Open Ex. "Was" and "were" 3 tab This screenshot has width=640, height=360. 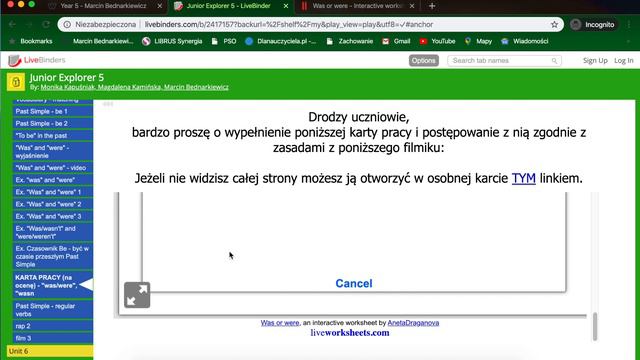[x=53, y=216]
